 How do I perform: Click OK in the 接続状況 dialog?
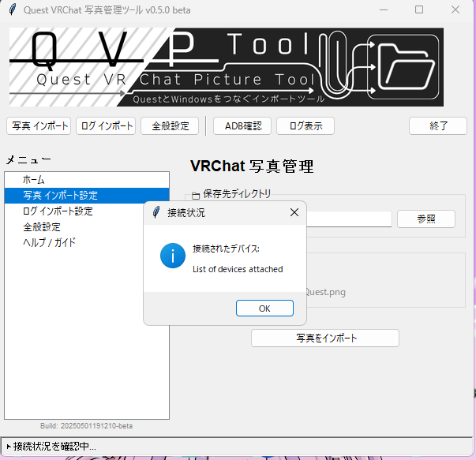(264, 309)
